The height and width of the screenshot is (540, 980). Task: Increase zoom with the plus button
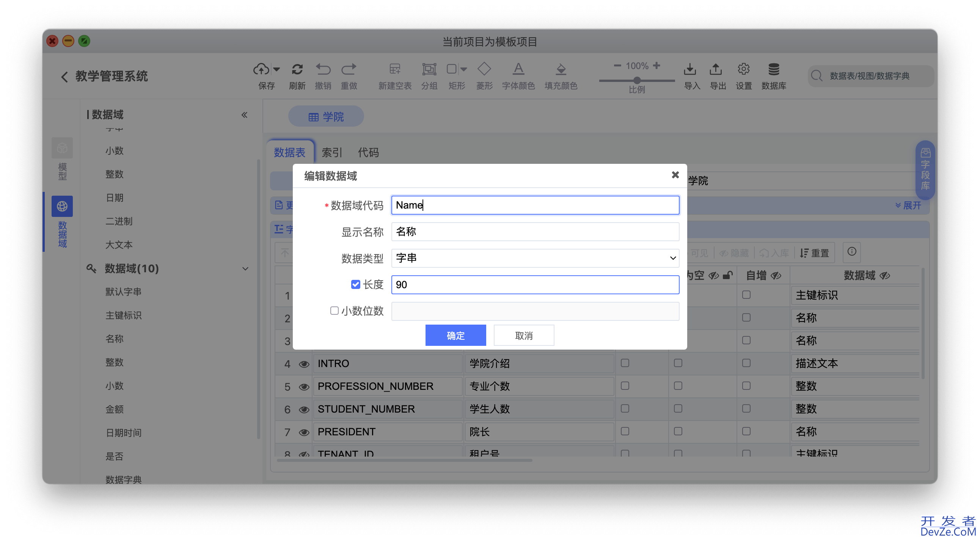656,66
